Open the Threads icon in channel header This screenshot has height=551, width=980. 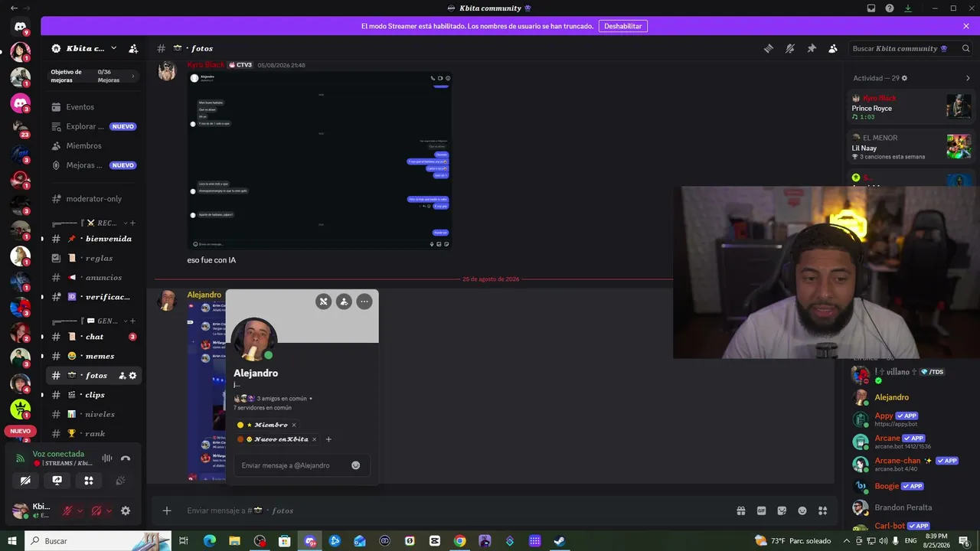point(768,48)
